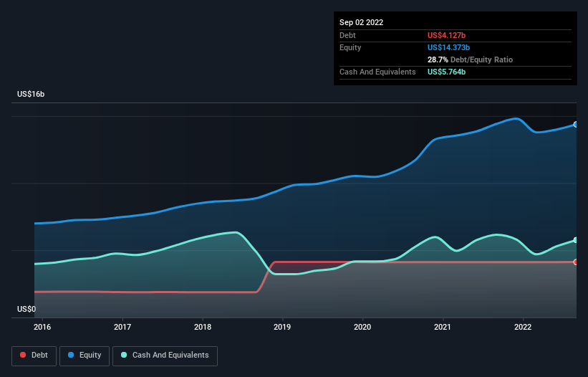This screenshot has height=377, width=588.
Task: Select the 2016 x-axis label
Action: click(x=42, y=327)
